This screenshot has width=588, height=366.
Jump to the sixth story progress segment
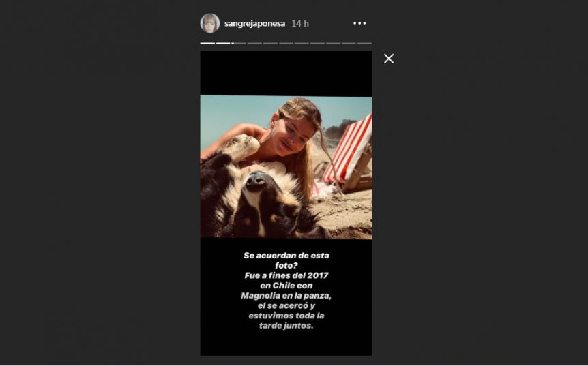(286, 43)
